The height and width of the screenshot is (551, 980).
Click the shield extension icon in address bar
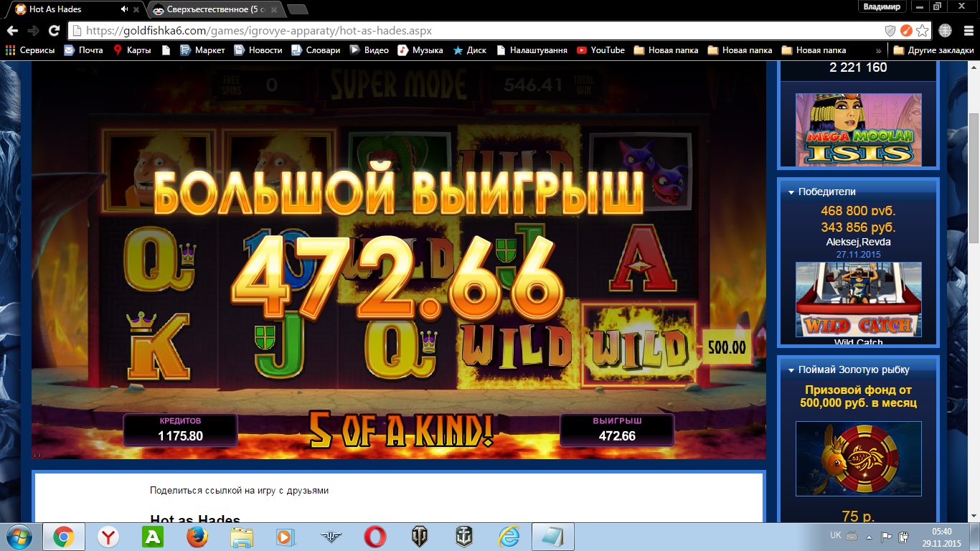point(890,31)
